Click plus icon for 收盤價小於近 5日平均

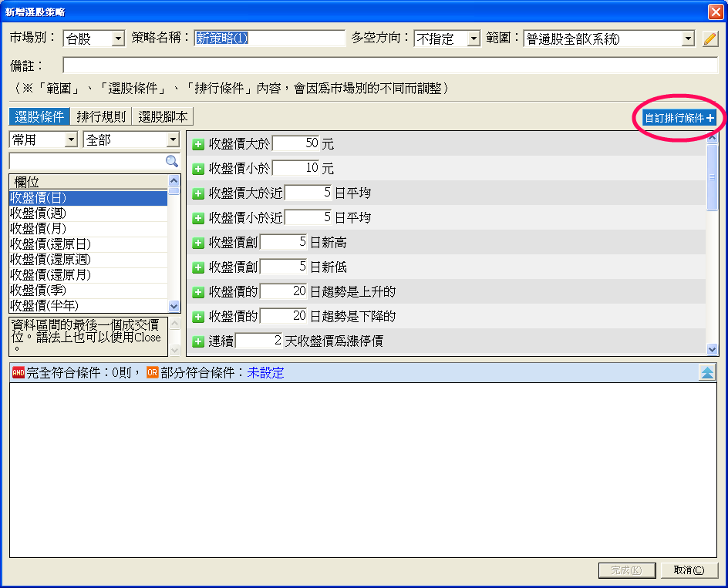tap(198, 218)
